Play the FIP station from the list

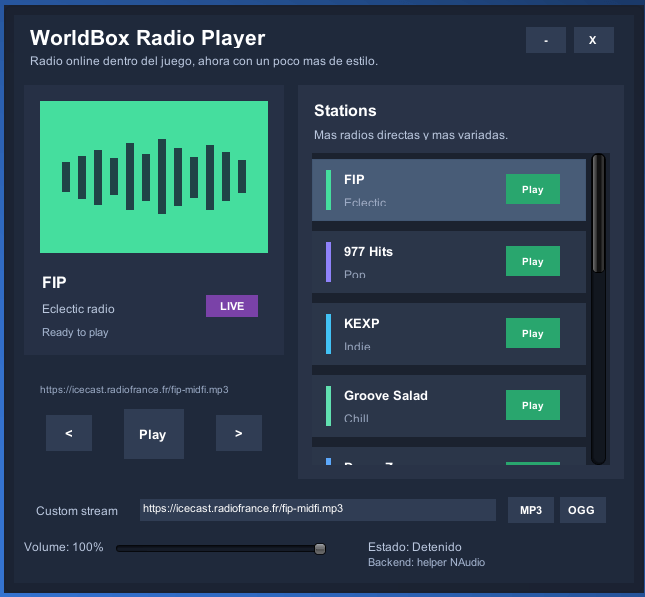tap(533, 189)
